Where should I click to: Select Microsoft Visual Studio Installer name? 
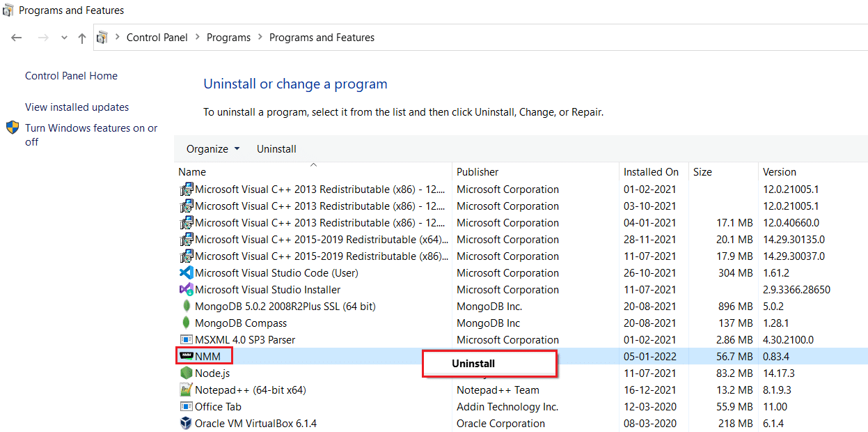coord(268,289)
